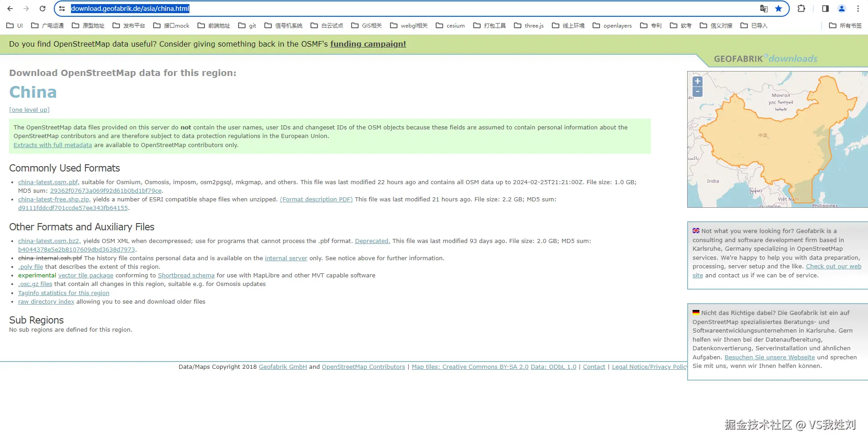Go forward to the next page
This screenshot has width=868, height=443.
[26, 9]
